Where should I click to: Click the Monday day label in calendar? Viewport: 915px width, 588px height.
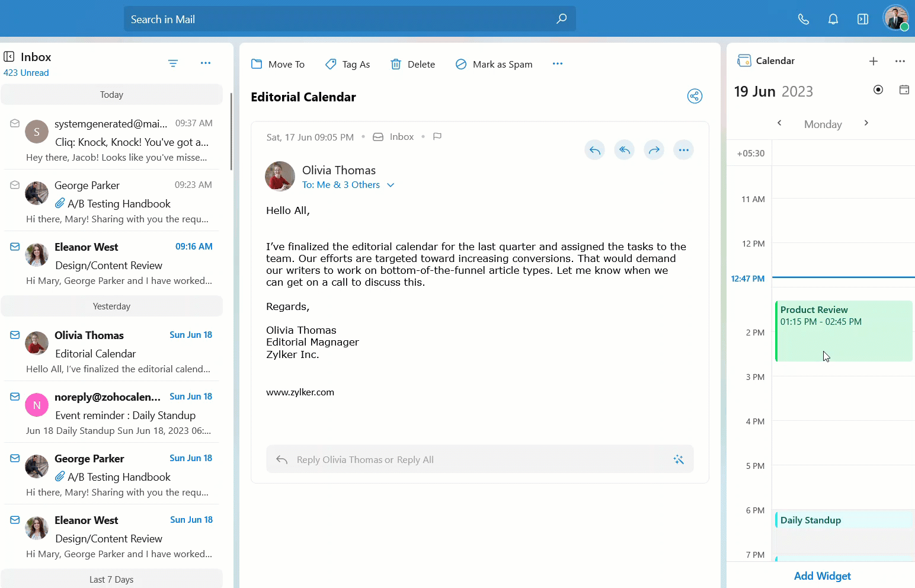tap(823, 124)
